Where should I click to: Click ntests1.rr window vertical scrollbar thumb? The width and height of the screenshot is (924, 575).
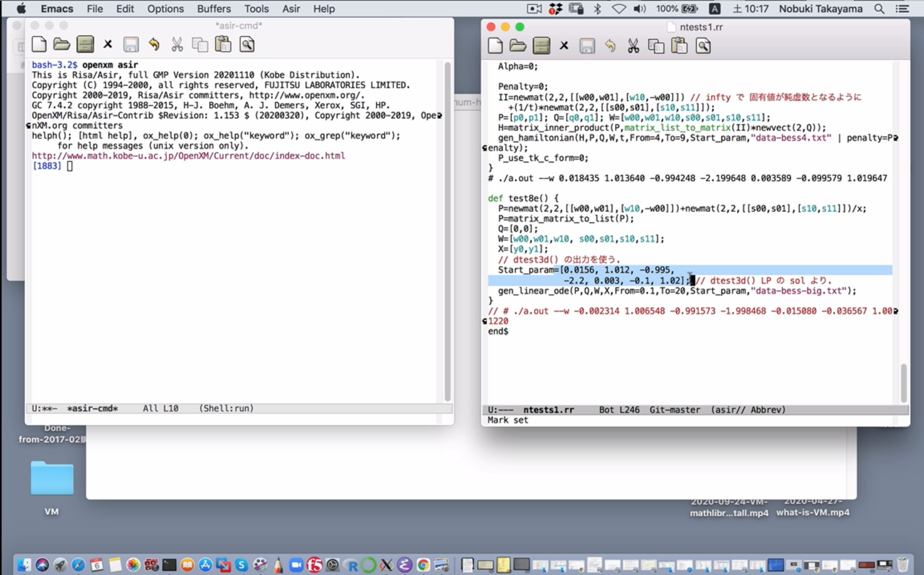904,383
